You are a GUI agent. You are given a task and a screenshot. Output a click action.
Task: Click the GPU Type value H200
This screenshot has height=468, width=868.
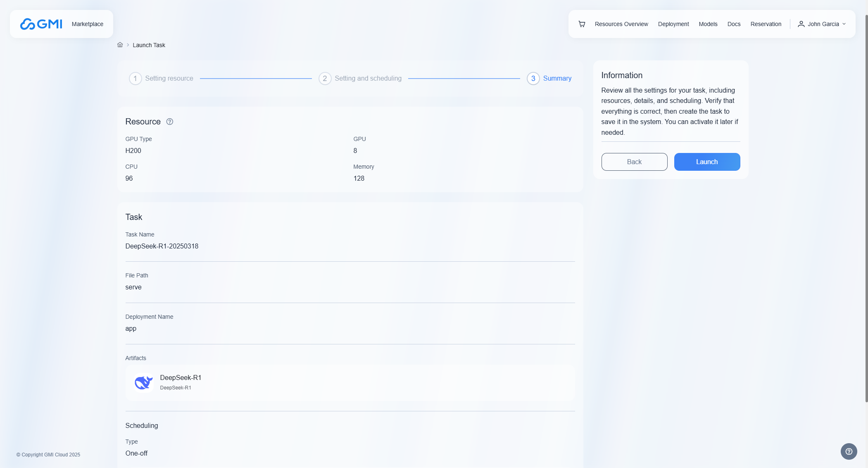tap(133, 150)
